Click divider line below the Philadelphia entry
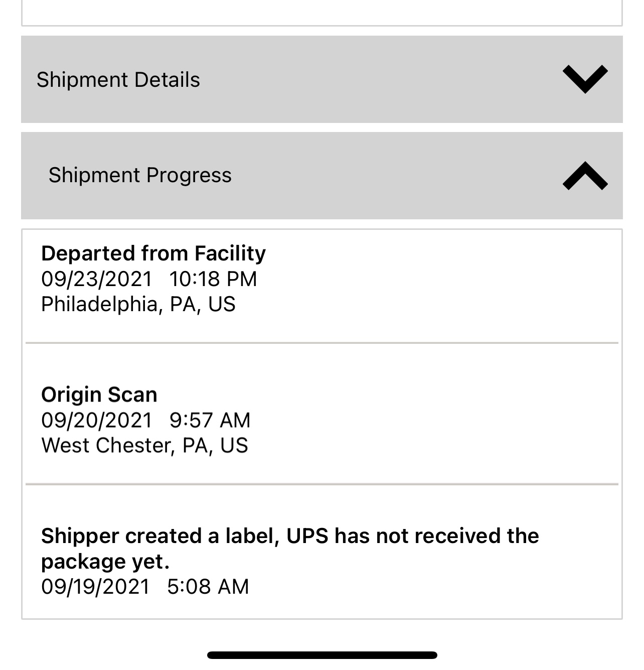644x670 pixels. click(x=321, y=343)
